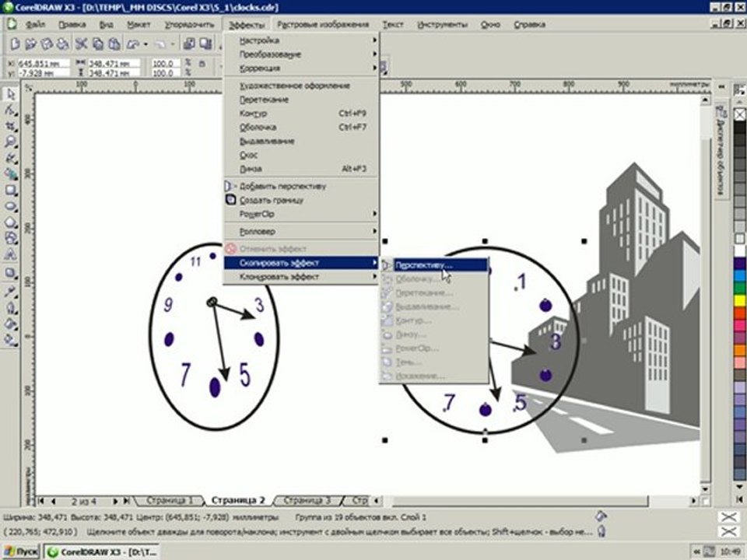Switch to the Страница 1 tab
The width and height of the screenshot is (747, 560).
click(169, 500)
